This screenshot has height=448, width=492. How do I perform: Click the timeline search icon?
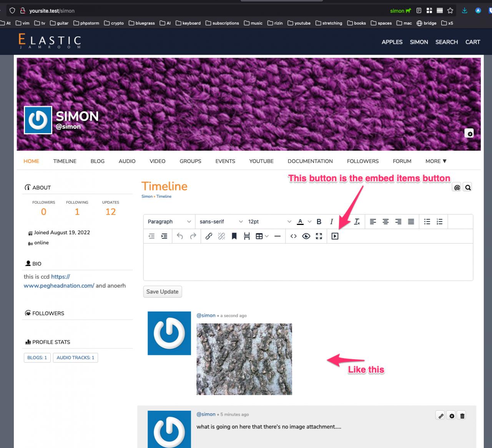pyautogui.click(x=467, y=188)
